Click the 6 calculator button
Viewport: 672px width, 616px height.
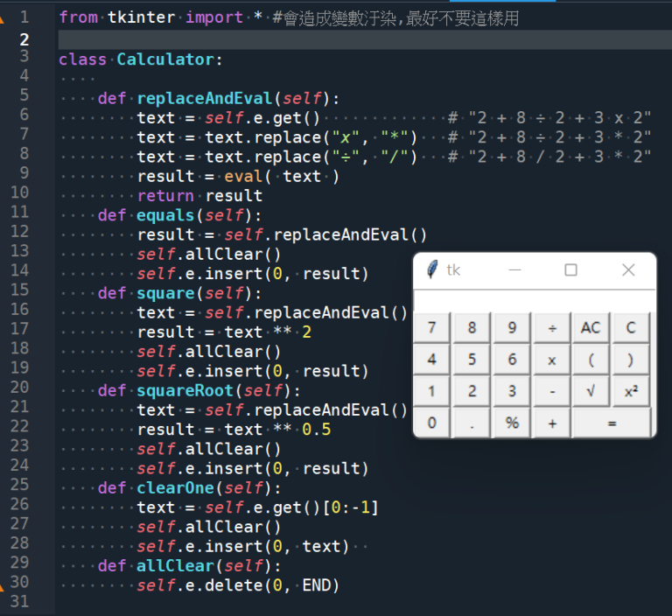pyautogui.click(x=512, y=360)
